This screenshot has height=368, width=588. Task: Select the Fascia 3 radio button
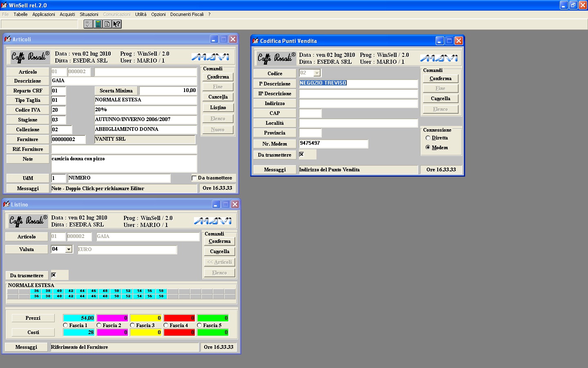click(x=132, y=325)
